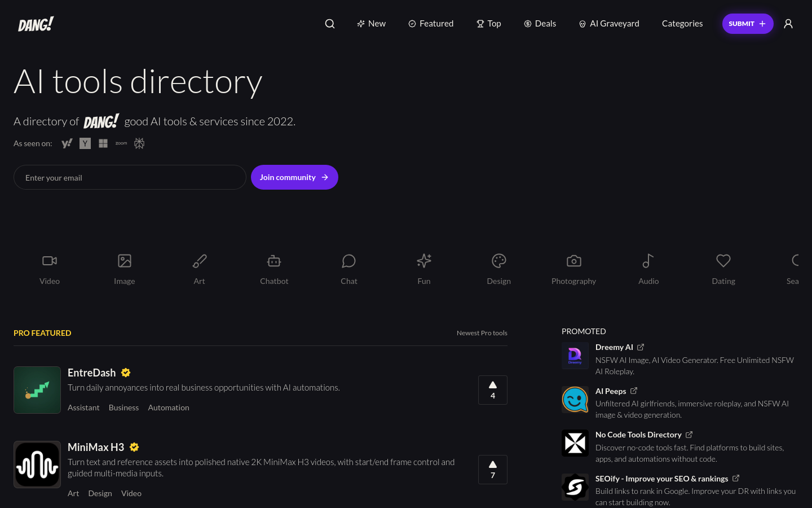The image size is (812, 508).
Task: Open external link icon beside Dreemy AI
Action: [641, 347]
